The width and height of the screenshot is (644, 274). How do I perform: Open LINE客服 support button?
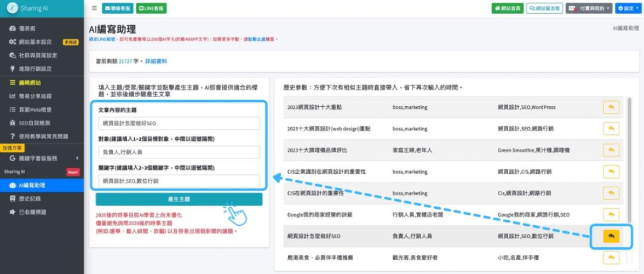151,8
